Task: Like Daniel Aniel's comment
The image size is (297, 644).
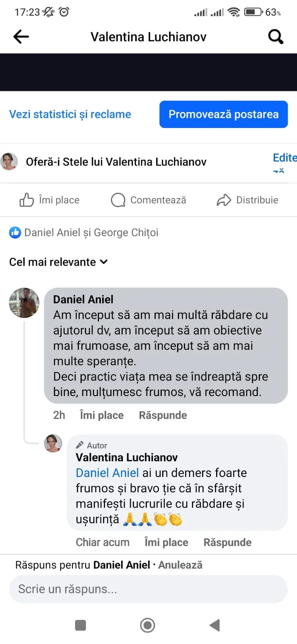Action: (x=101, y=415)
